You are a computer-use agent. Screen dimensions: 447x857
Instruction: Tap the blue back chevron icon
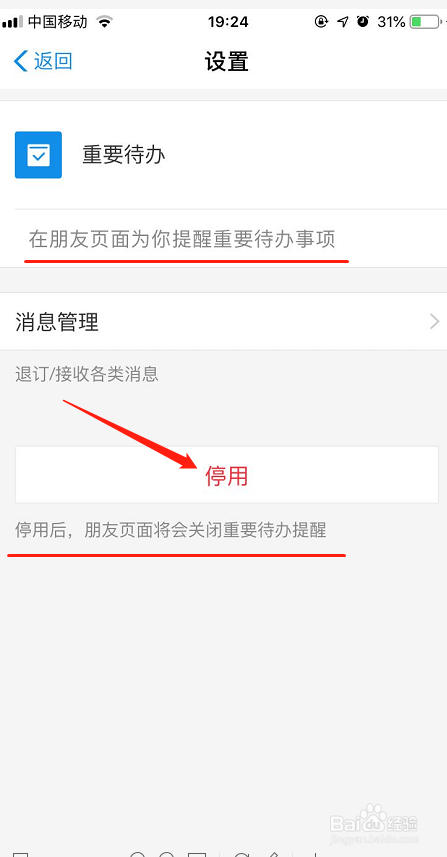20,61
